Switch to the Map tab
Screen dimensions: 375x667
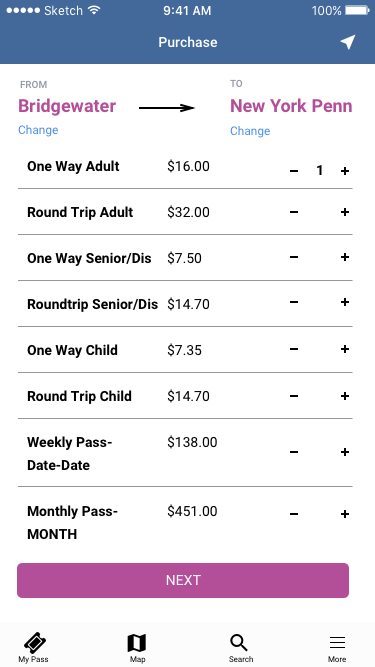[x=137, y=648]
